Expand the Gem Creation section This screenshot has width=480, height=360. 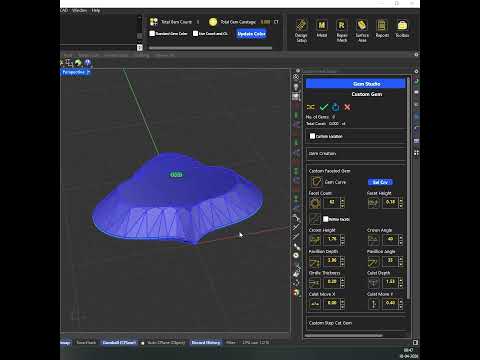click(356, 154)
